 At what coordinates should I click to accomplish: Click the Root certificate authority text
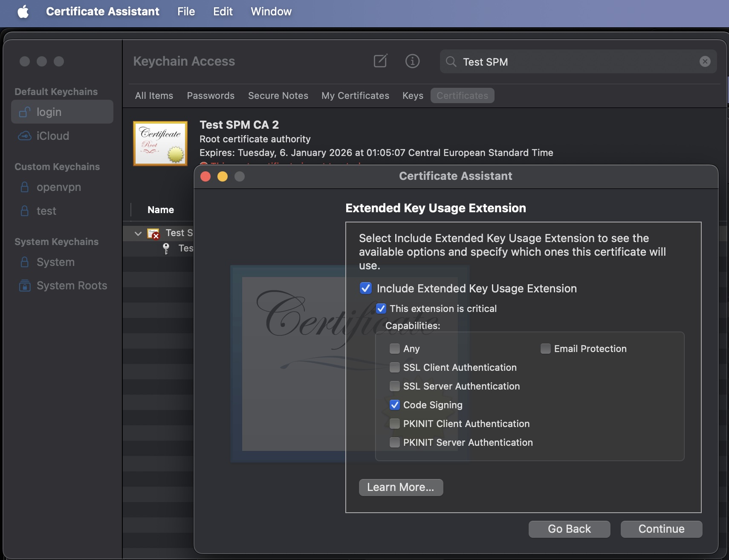[x=255, y=139]
